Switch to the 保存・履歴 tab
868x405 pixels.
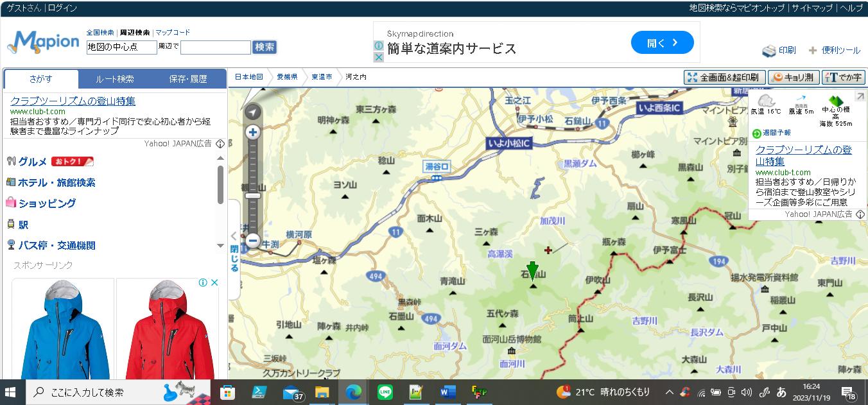tap(188, 79)
